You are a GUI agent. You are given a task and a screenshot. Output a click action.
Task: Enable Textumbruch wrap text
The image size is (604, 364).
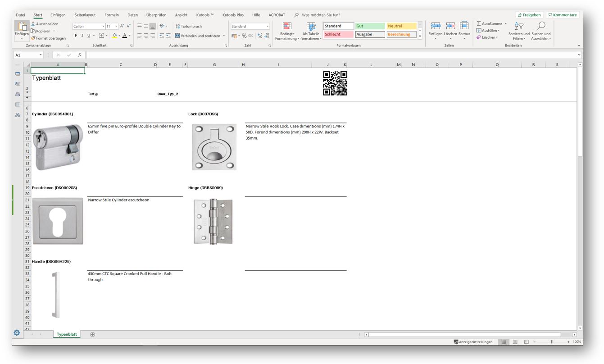189,26
